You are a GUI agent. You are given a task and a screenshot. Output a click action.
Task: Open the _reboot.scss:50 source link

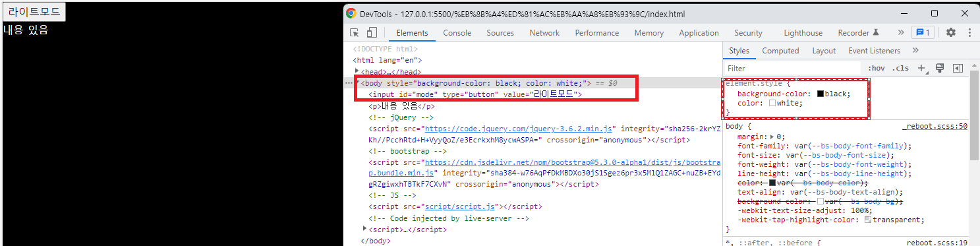(935, 125)
